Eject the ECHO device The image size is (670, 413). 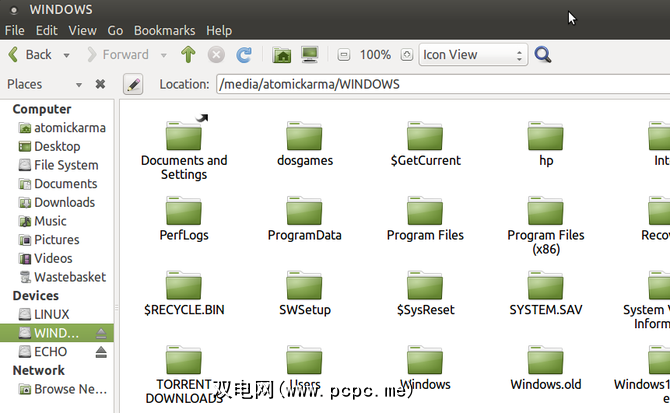click(101, 351)
